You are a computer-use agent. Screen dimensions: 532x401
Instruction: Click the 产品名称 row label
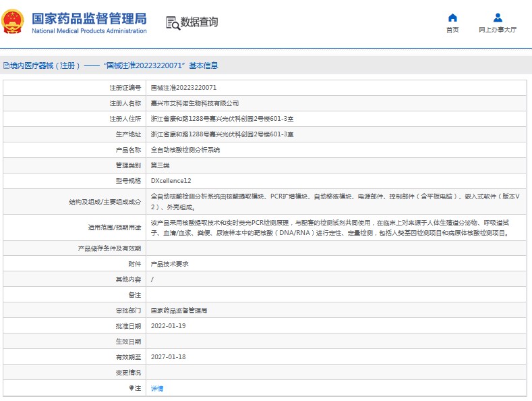[128, 150]
